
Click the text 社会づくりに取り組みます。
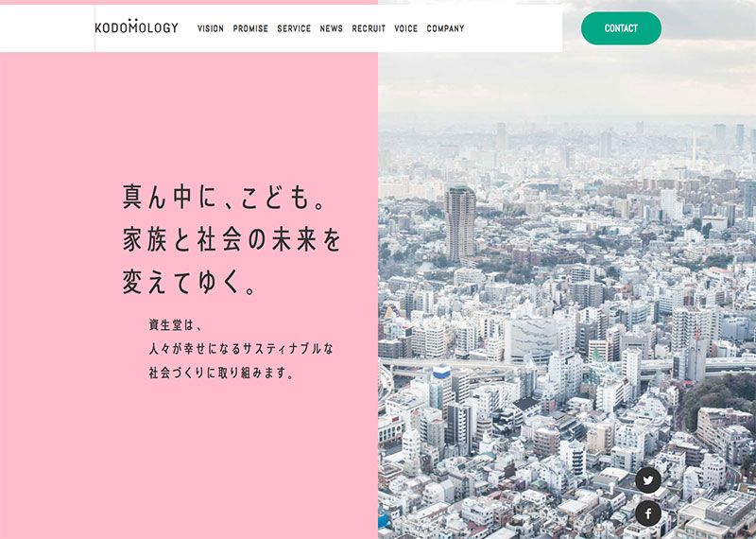(x=221, y=373)
